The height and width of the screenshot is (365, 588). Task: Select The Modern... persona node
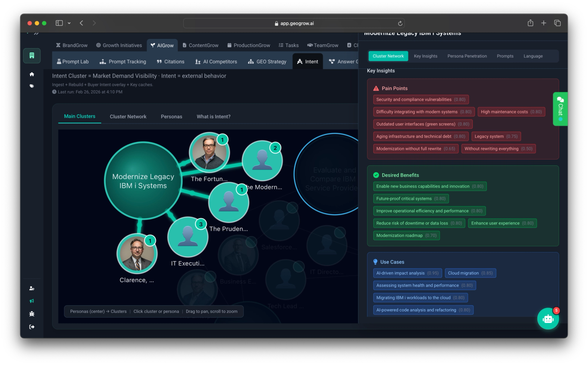coord(262,161)
